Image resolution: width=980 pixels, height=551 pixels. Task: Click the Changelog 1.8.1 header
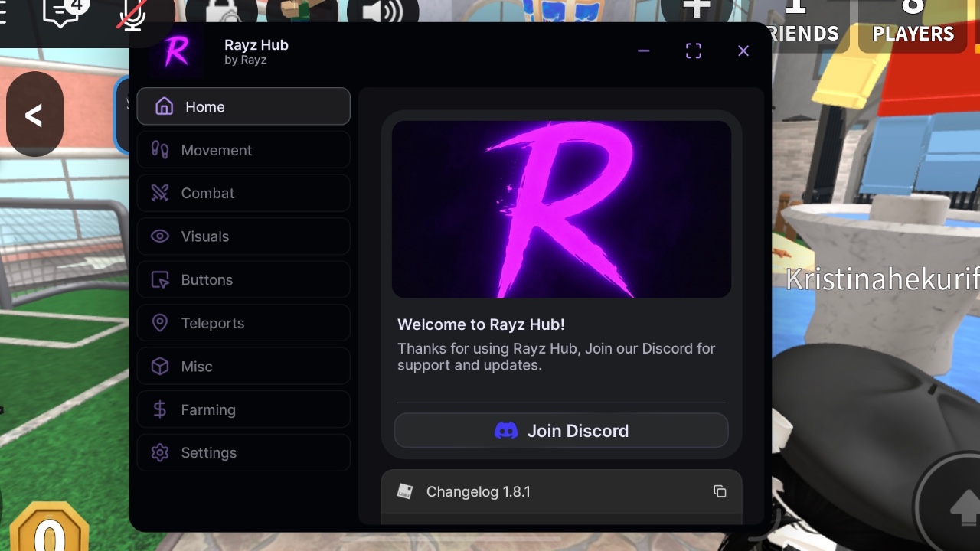tap(561, 491)
